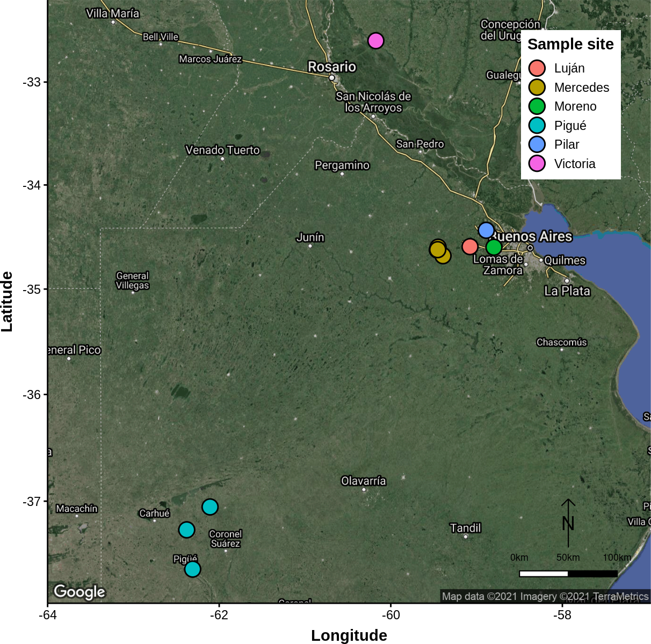Select the Victoria legend entry text
Screen dimensions: 651x644
[x=575, y=164]
